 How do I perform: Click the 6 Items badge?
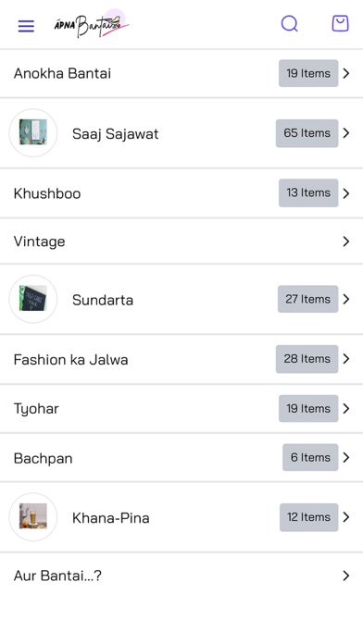coord(310,457)
